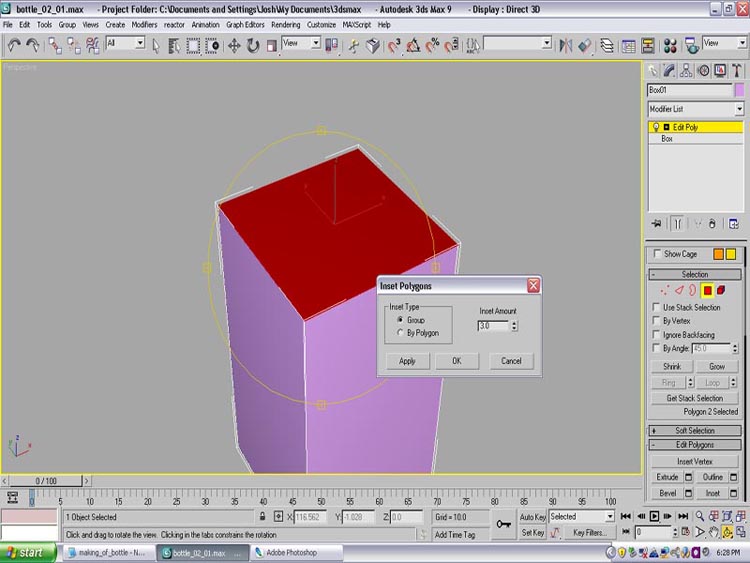750x563 pixels.
Task: Select the Rotate transform tool
Action: (x=253, y=45)
